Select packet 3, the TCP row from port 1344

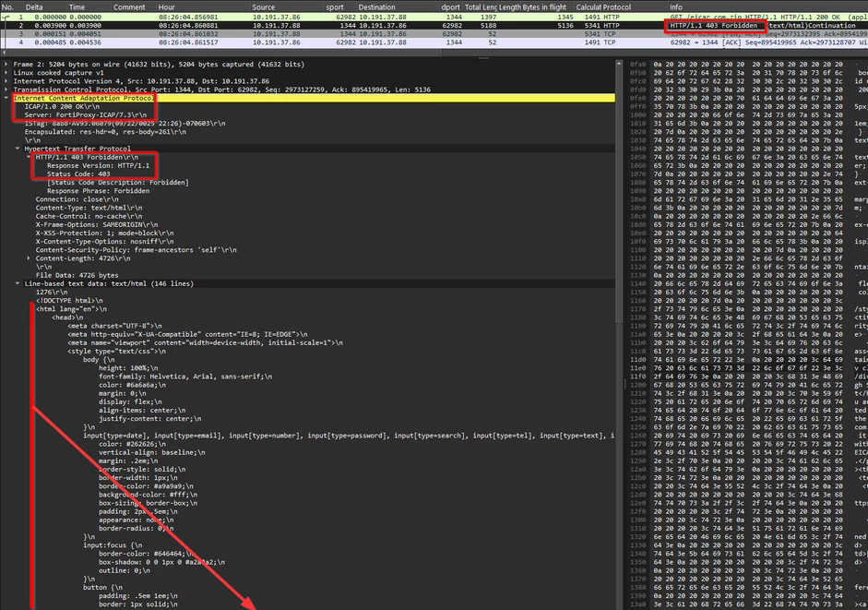tap(434, 34)
